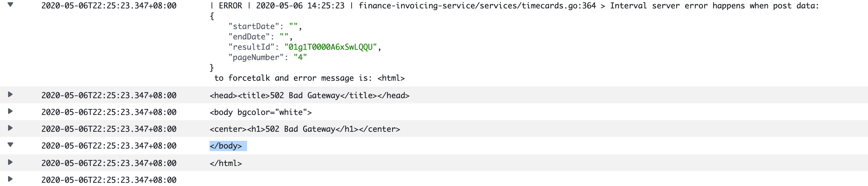The image size is (868, 186).
Task: Select the <head><title>502 Bad Gateway message
Action: 309,96
